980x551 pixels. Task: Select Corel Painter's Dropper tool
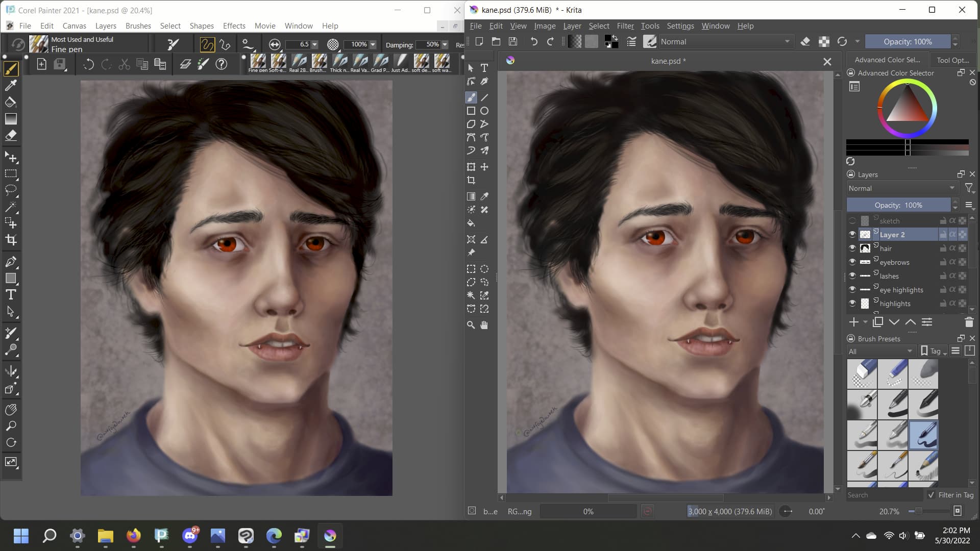coord(11,85)
